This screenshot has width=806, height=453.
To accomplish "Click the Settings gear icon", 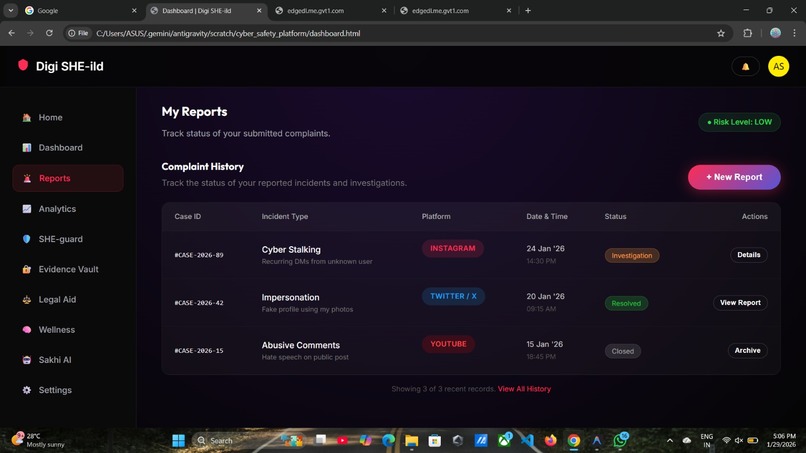I will tap(27, 390).
